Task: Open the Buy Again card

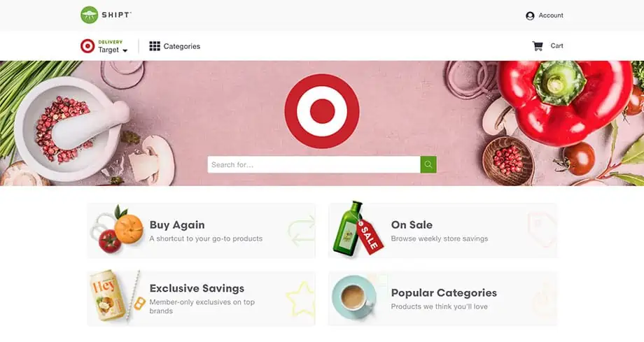Action: point(202,231)
